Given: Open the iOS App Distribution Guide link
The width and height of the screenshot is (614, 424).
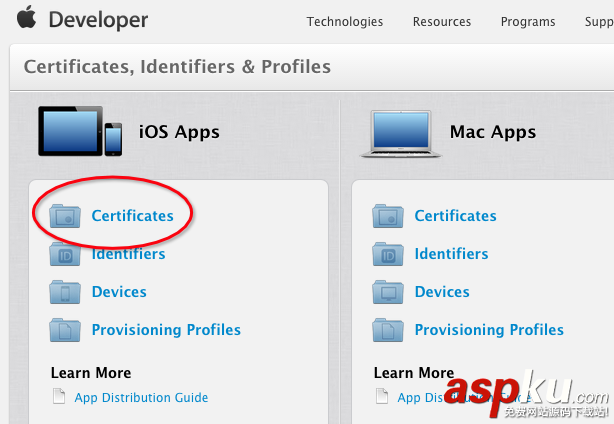Looking at the screenshot, I should (141, 398).
